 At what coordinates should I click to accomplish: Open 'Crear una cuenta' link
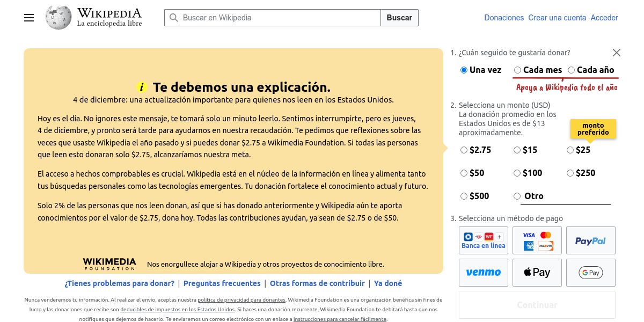(x=557, y=18)
